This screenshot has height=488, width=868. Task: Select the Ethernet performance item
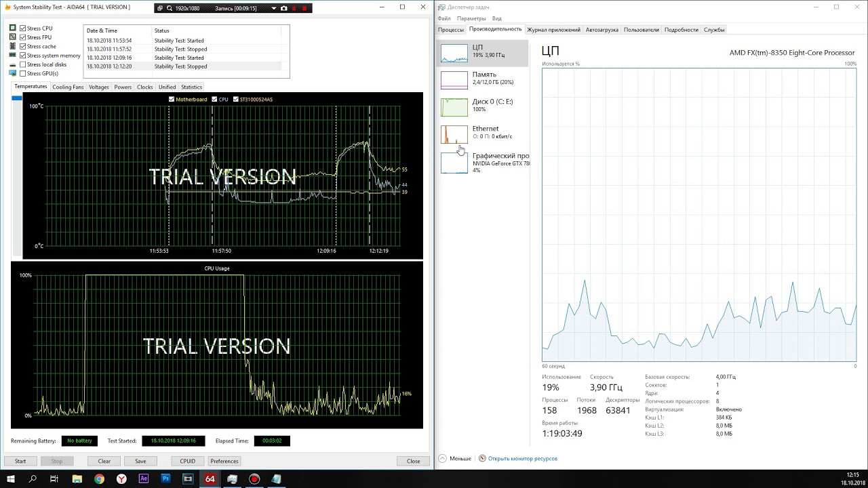[483, 134]
